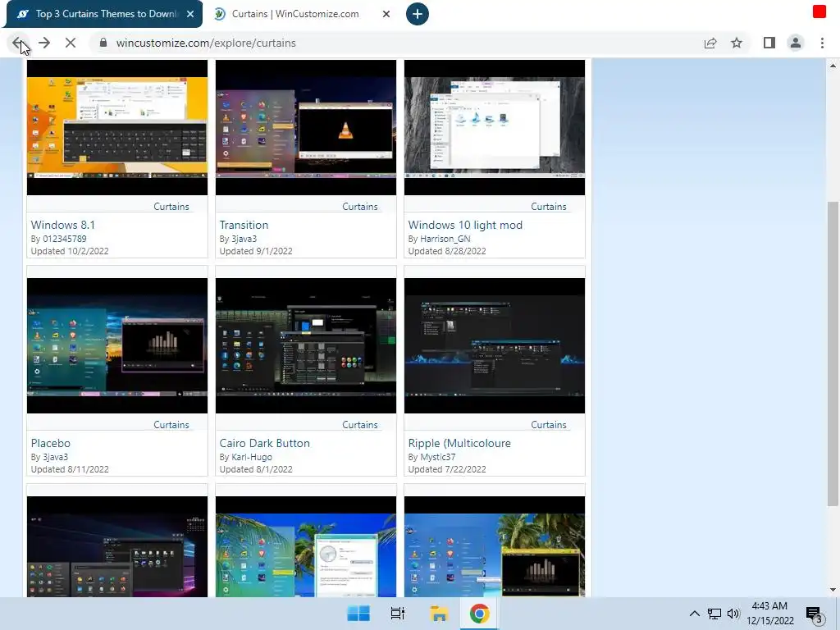
Task: Open the Windows 10 light mod thumbnail
Action: (495, 127)
